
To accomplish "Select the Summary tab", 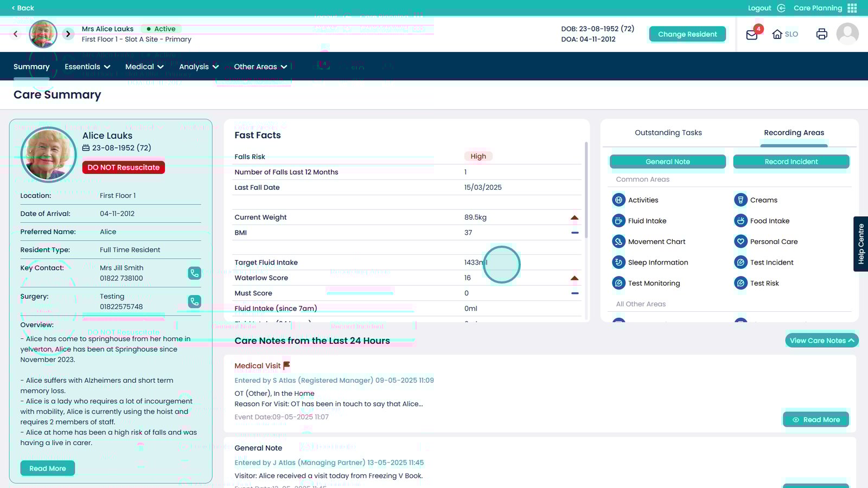I will 31,67.
